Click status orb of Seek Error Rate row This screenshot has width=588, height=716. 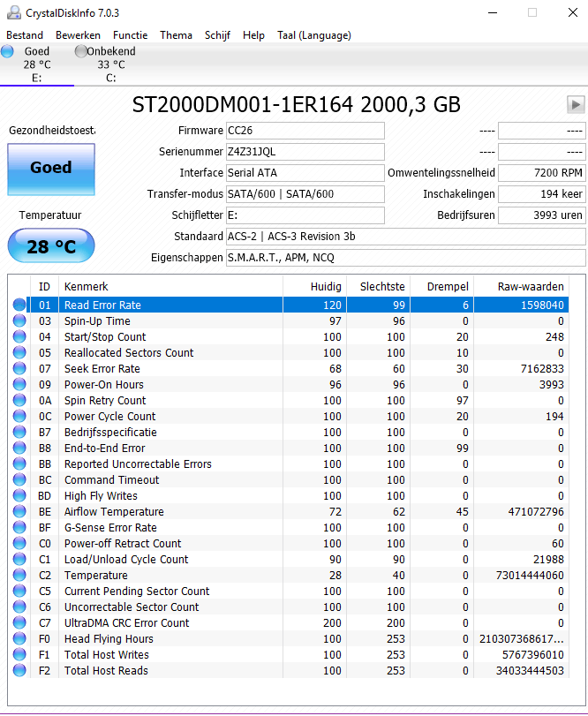pyautogui.click(x=19, y=368)
